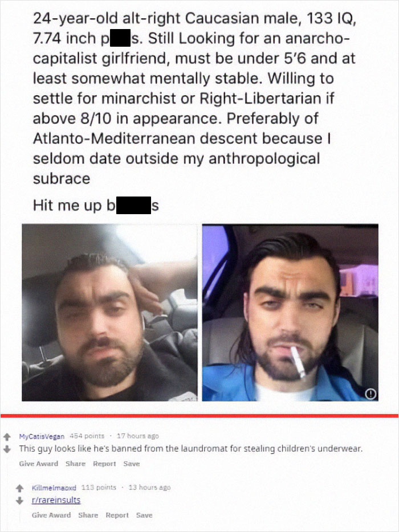Open the left car selfie photo

tap(109, 313)
